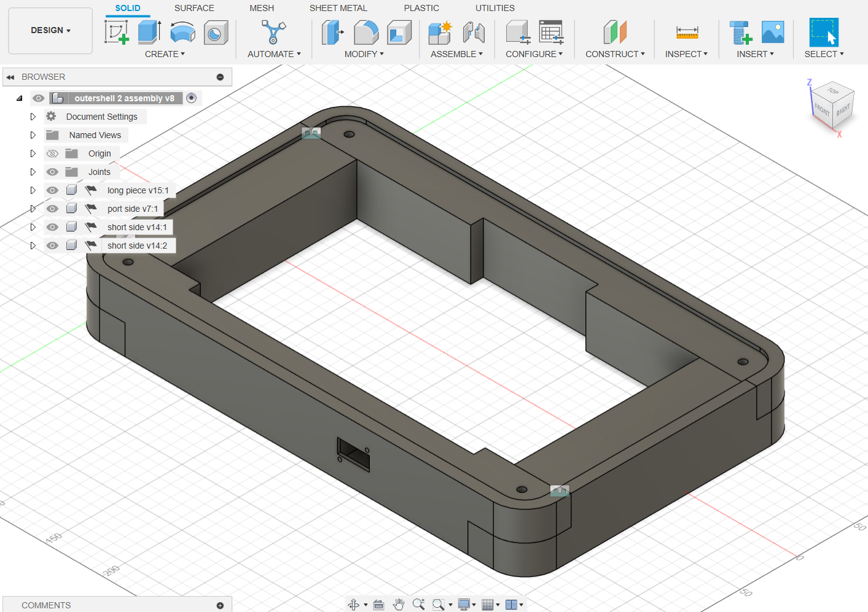Expand the Document Settings node
The width and height of the screenshot is (868, 612).
(x=33, y=117)
